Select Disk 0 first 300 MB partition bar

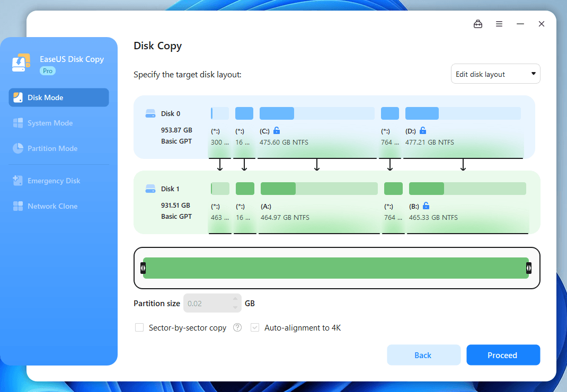tap(220, 113)
